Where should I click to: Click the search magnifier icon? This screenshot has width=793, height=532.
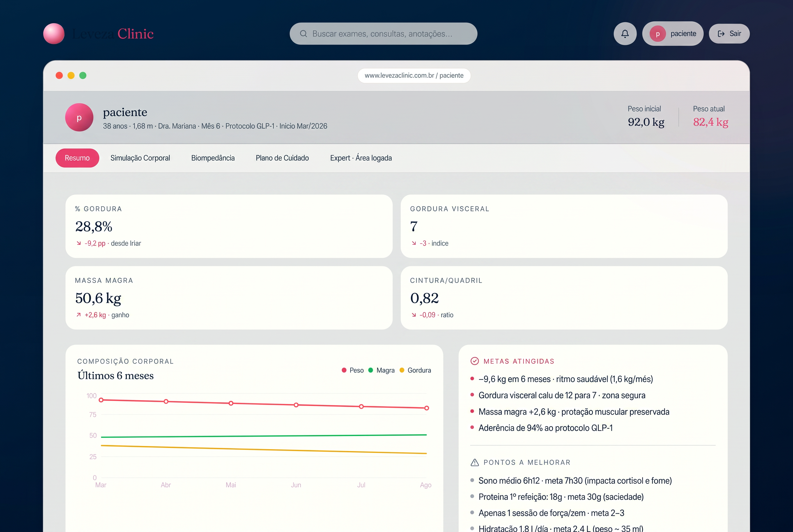point(303,34)
